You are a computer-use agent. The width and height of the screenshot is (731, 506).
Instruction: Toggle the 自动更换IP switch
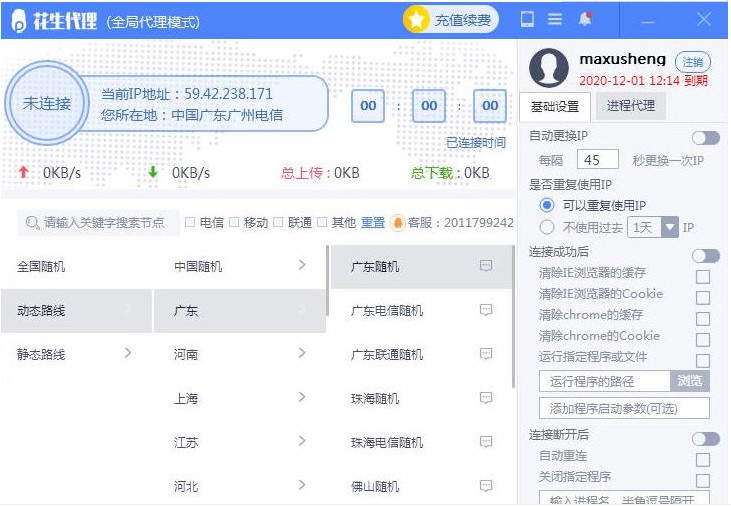point(706,138)
